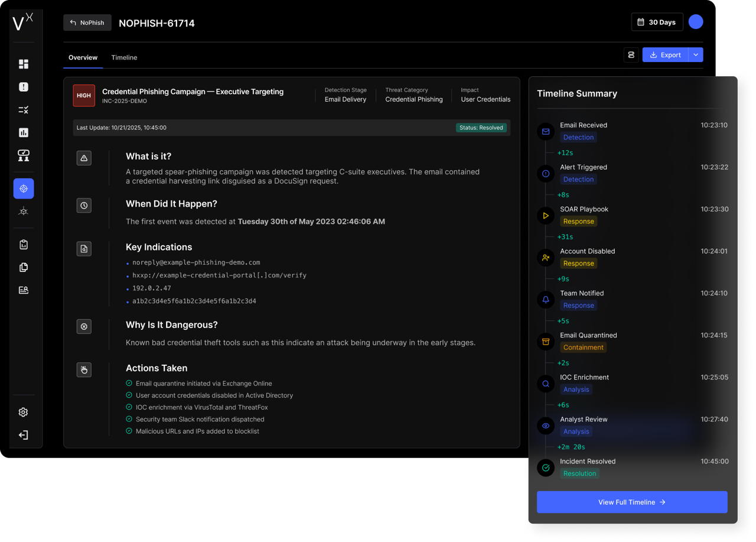Viewport: 756px width, 542px height.
Task: Click the X circle icon beside Why Is It Dangerous
Action: pos(84,326)
